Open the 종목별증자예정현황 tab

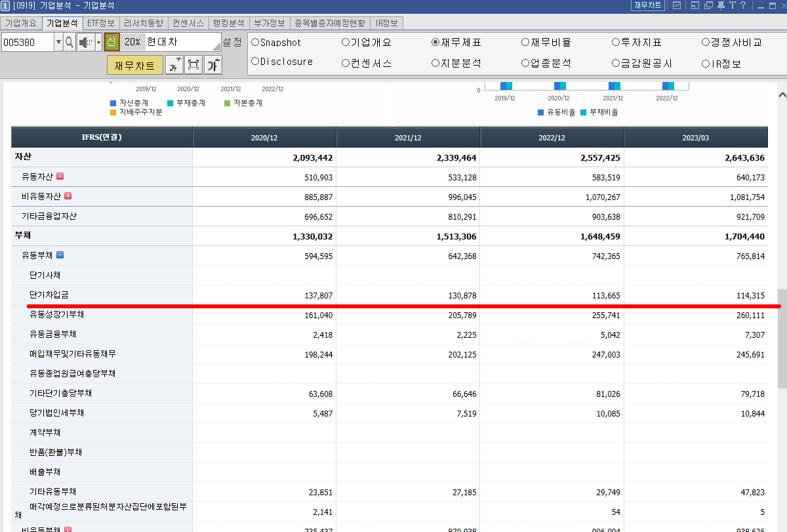[330, 23]
